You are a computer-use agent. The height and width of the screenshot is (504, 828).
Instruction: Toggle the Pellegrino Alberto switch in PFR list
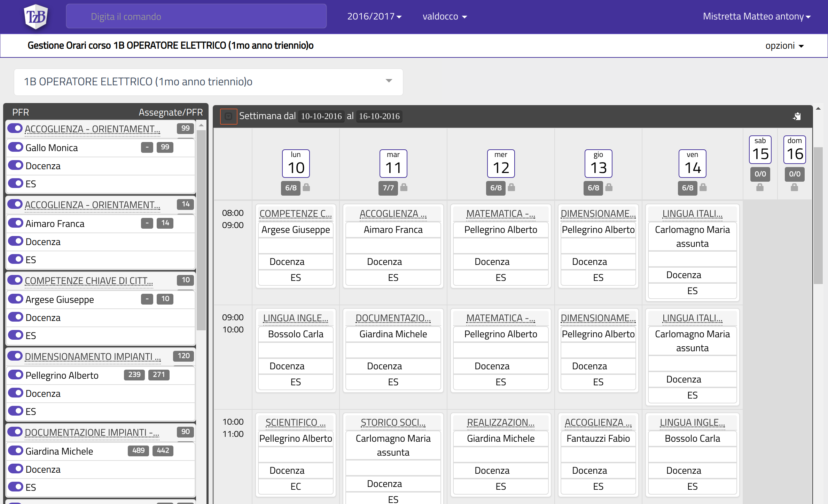click(15, 375)
